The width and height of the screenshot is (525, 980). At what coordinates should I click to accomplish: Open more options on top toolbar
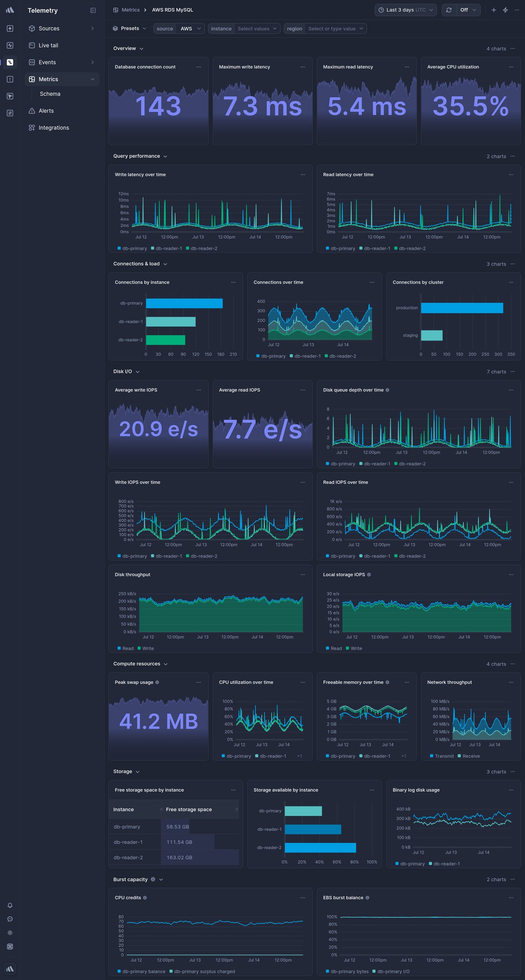[516, 10]
